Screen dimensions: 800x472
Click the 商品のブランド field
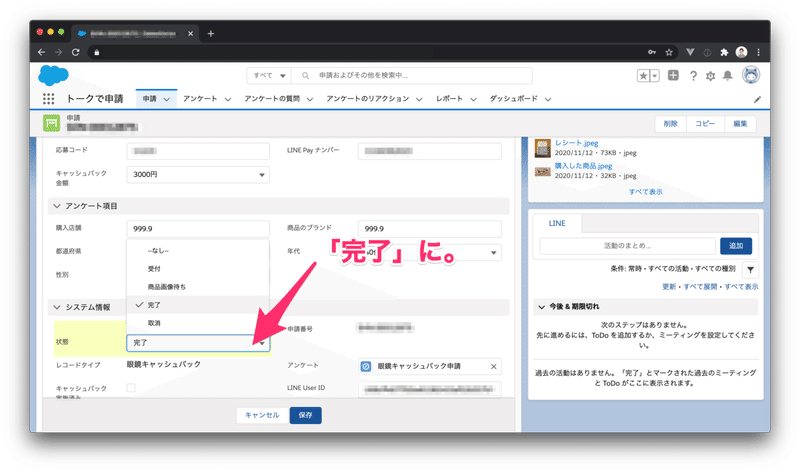click(430, 229)
